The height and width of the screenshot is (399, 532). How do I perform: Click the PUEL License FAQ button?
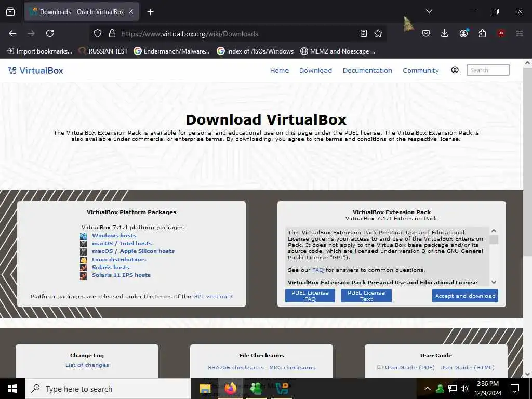tap(310, 296)
